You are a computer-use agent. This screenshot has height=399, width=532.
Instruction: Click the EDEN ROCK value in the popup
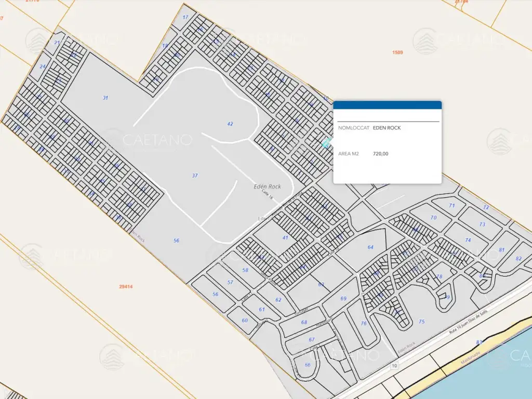pyautogui.click(x=387, y=128)
